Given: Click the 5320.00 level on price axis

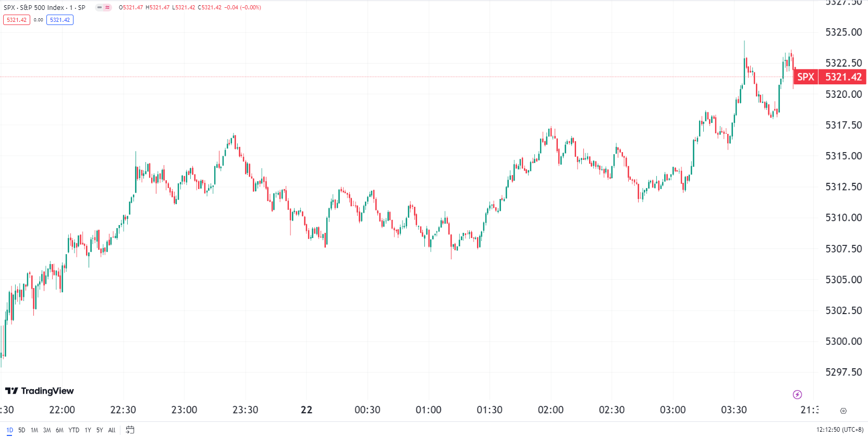Looking at the screenshot, I should pyautogui.click(x=843, y=94).
